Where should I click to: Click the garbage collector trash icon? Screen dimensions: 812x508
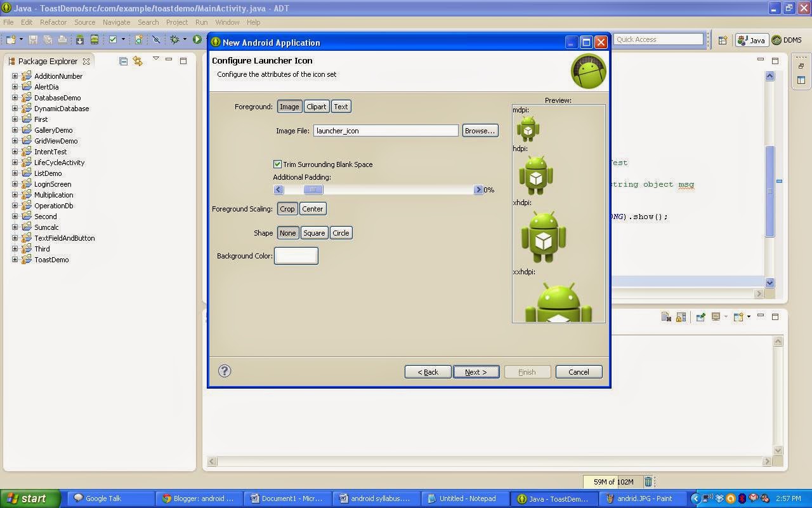click(648, 482)
